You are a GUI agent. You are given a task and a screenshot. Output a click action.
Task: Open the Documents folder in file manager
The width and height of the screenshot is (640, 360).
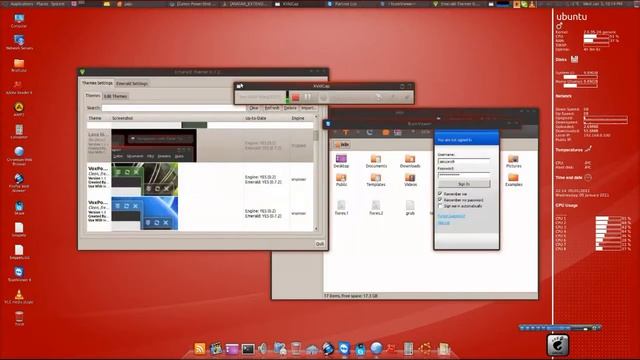(x=376, y=161)
